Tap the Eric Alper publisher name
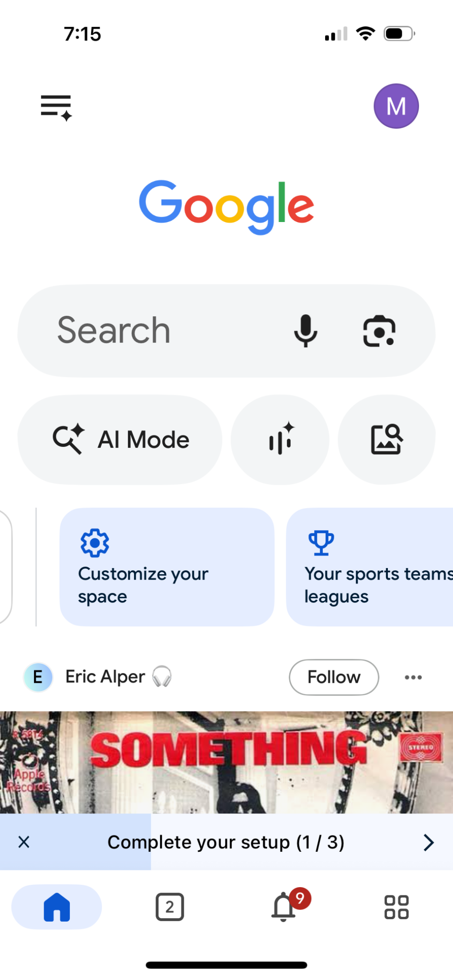 pyautogui.click(x=105, y=677)
